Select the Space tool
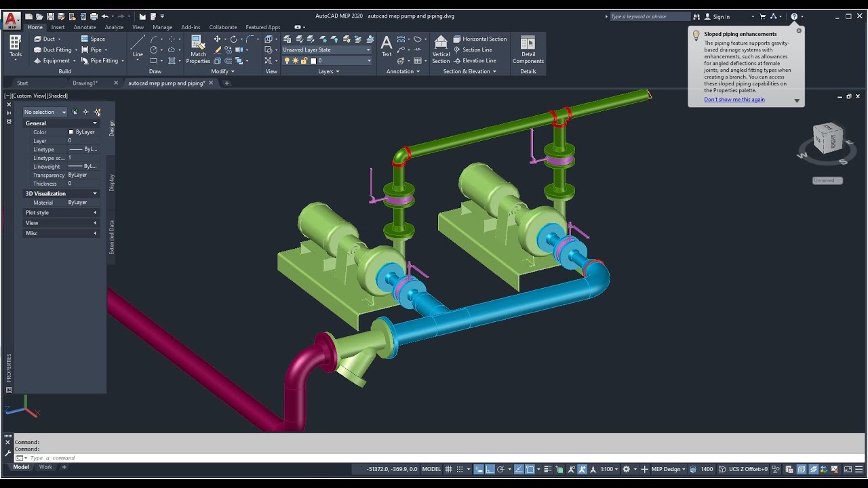The image size is (868, 488). pos(94,39)
